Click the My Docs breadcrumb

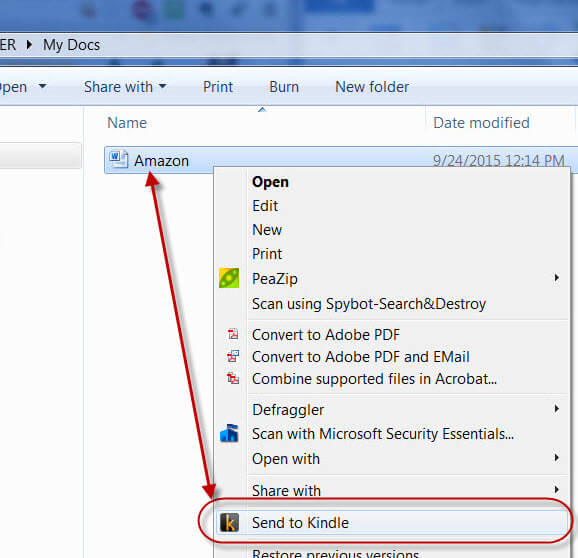(71, 45)
